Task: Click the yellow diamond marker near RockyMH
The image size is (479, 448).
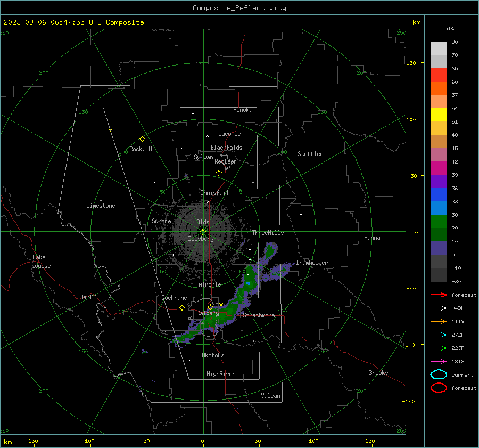Action: click(142, 139)
